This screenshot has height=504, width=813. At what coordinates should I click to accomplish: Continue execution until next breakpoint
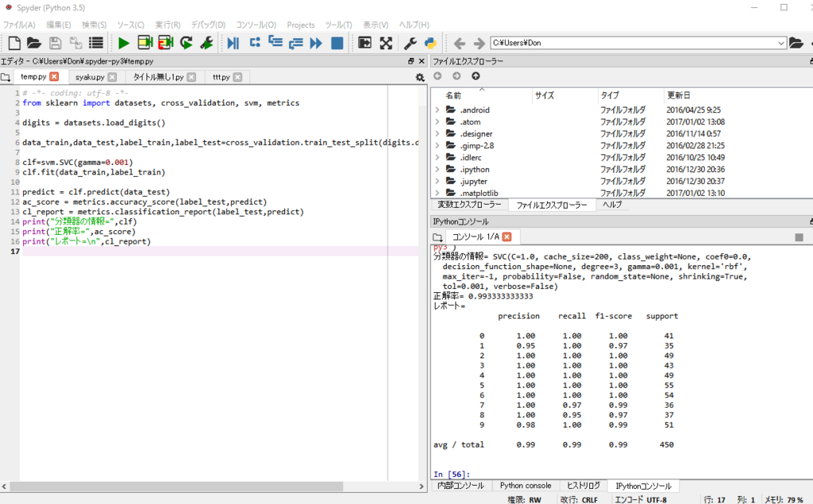tap(316, 43)
